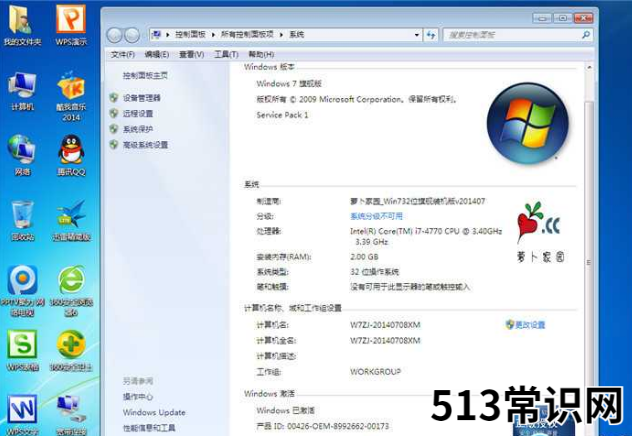Open Windows Update link in sidebar
This screenshot has height=436, width=632.
tap(154, 412)
